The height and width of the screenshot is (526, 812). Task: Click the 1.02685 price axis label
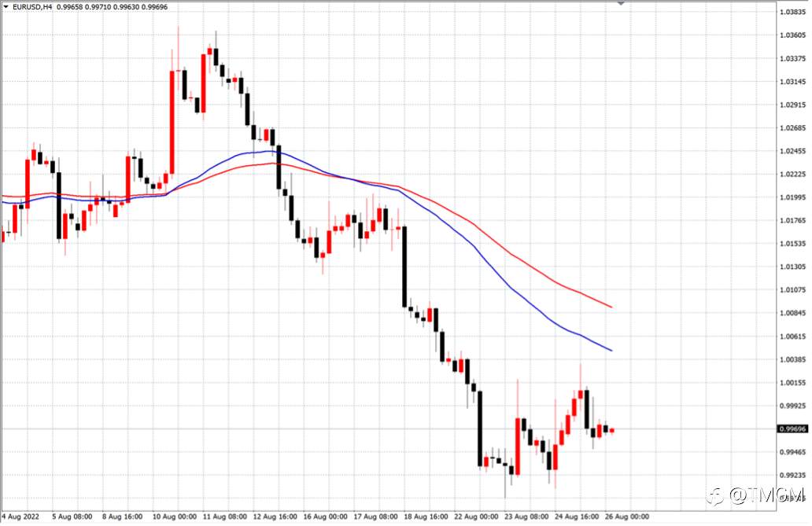(x=793, y=128)
